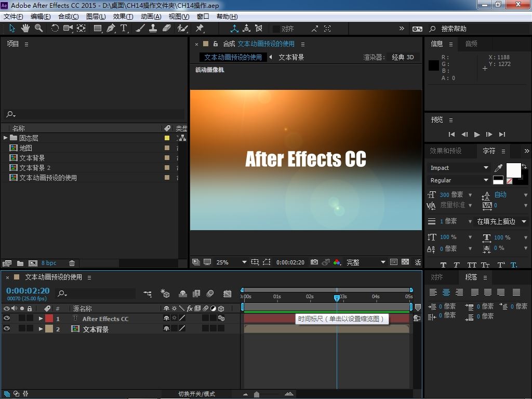The image size is (532, 399).
Task: Select the Pen tool
Action: click(111, 28)
